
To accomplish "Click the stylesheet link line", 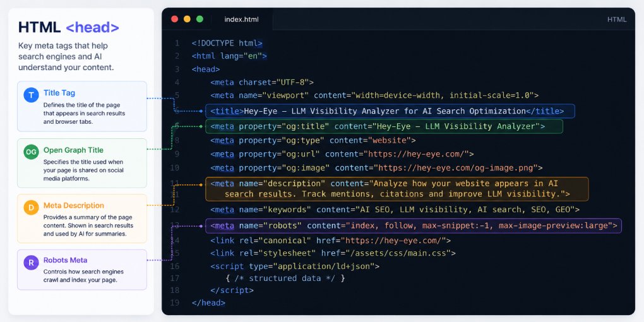I will pos(333,253).
